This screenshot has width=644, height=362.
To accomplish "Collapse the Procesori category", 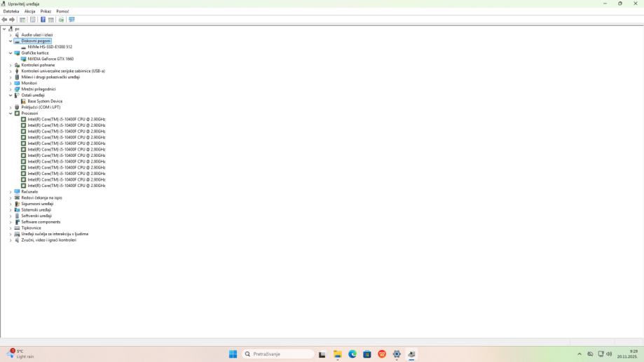I will pyautogui.click(x=11, y=113).
